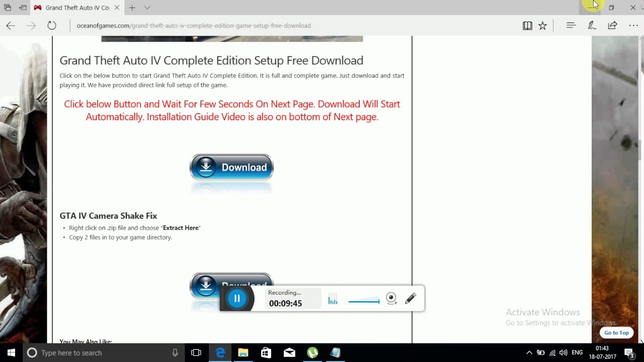This screenshot has height=362, width=644.
Task: Add web notes with pen icon
Action: click(592, 26)
